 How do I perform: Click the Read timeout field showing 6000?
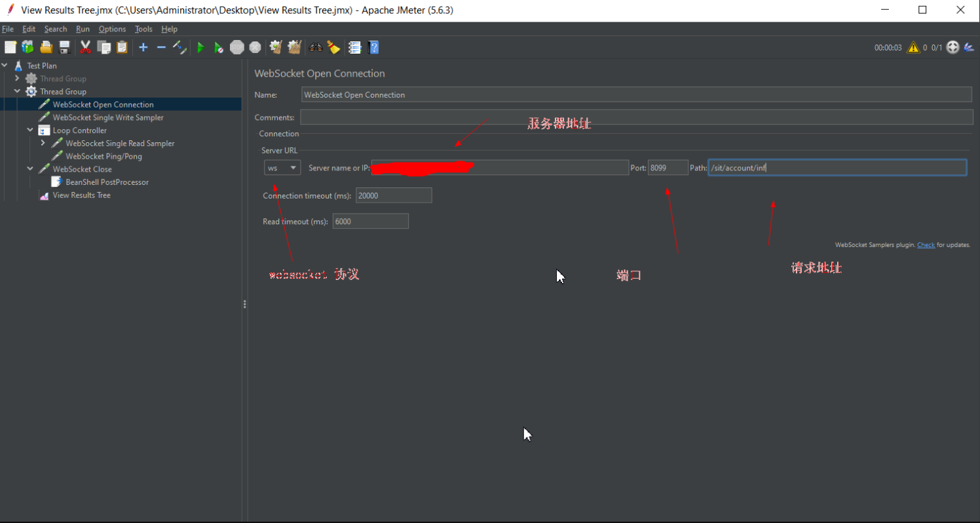point(371,222)
